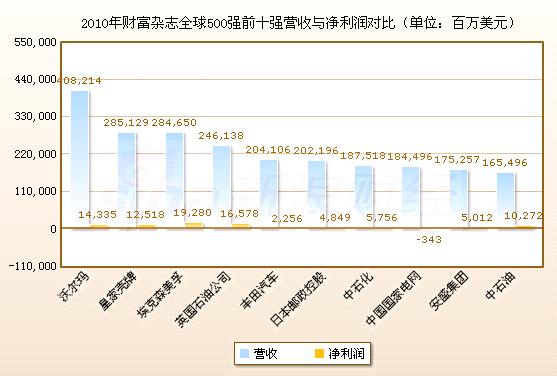557x376 pixels.
Task: Select the 埃克森美孚 revenue bar
Action: [175, 181]
